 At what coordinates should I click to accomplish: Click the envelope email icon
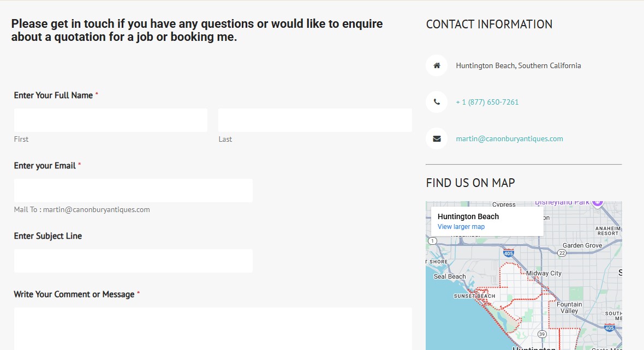coord(437,138)
